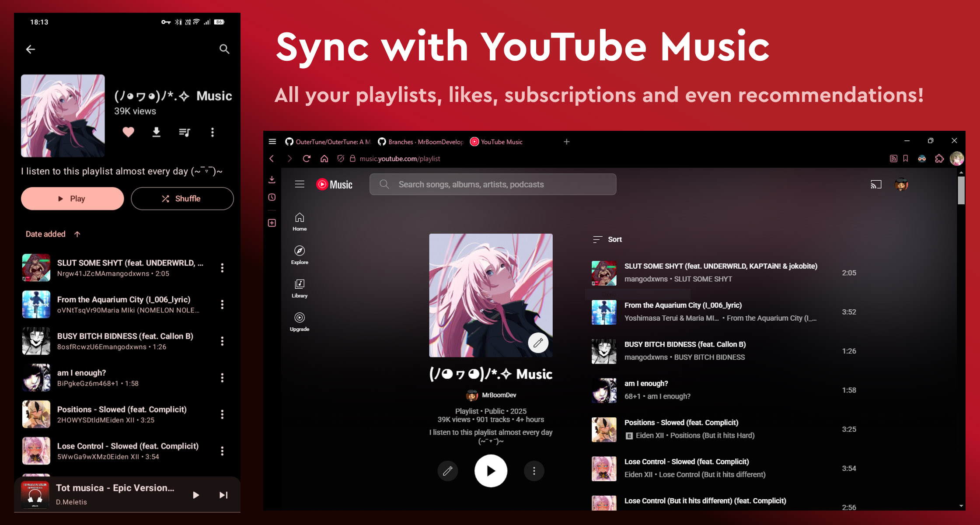Like the playlist using the heart icon
This screenshot has width=980, height=525.
click(x=128, y=132)
